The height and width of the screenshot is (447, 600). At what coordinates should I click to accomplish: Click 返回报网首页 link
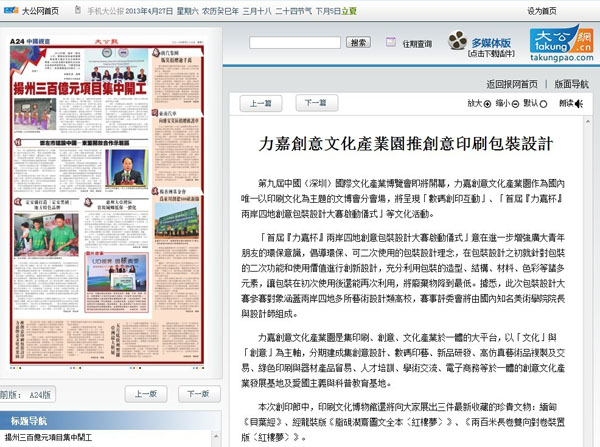tap(512, 84)
